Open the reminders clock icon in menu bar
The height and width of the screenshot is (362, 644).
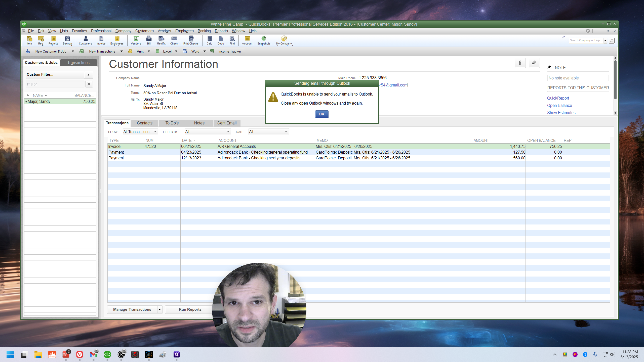point(588,31)
